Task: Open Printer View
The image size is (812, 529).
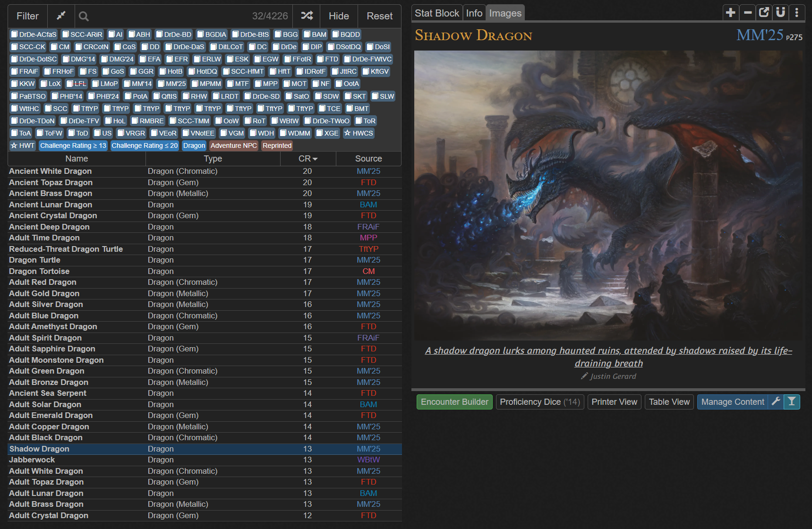Action: 615,402
